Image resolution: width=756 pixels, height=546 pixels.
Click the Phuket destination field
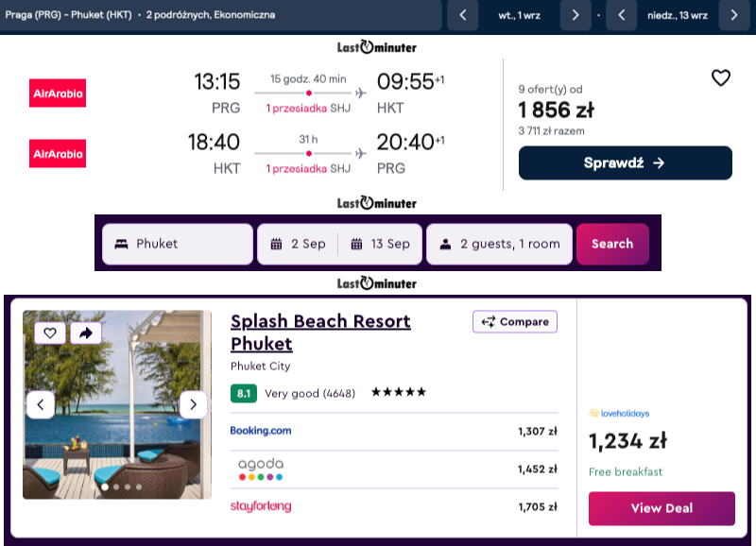(x=178, y=244)
